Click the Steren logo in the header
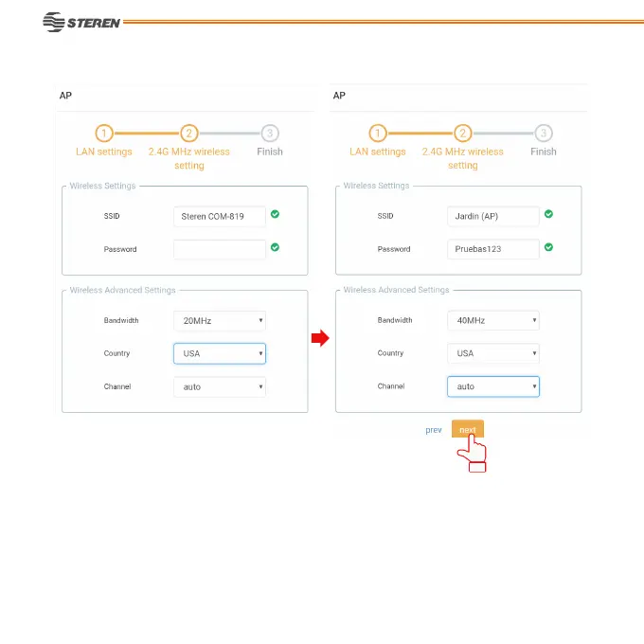This screenshot has height=644, width=644. click(81, 22)
